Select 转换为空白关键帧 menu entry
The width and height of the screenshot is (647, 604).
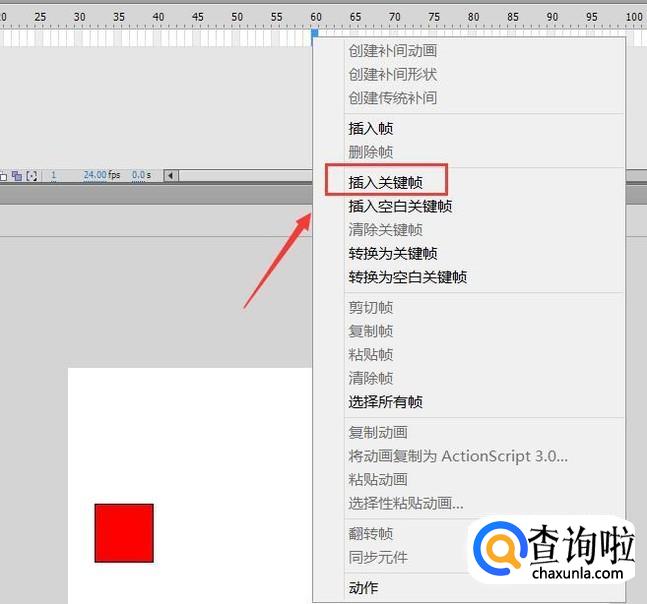tap(407, 277)
